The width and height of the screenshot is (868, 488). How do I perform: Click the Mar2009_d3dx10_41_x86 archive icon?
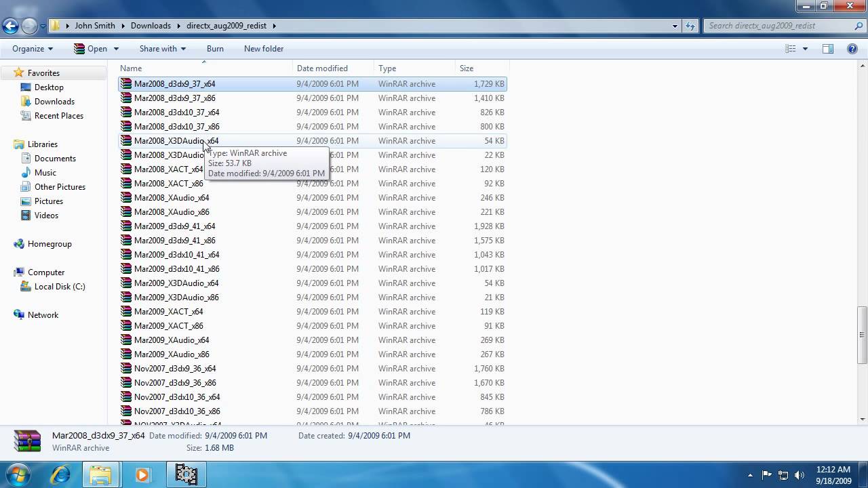126,269
